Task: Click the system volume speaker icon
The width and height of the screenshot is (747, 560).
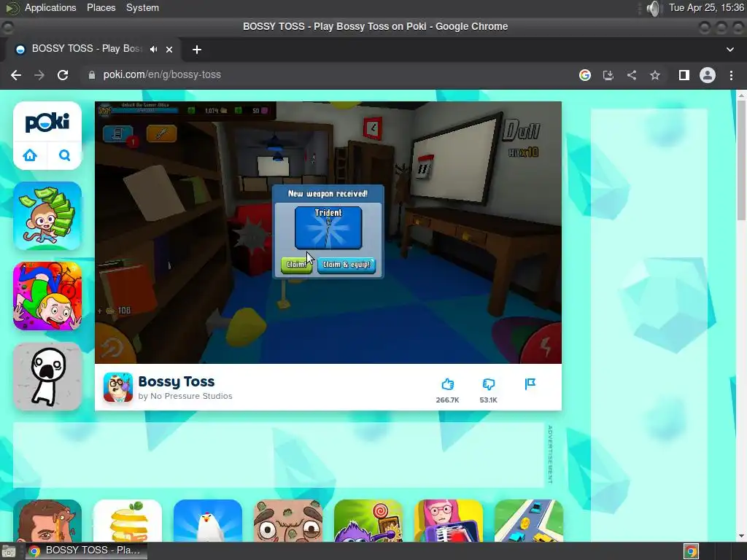Action: pyautogui.click(x=654, y=8)
